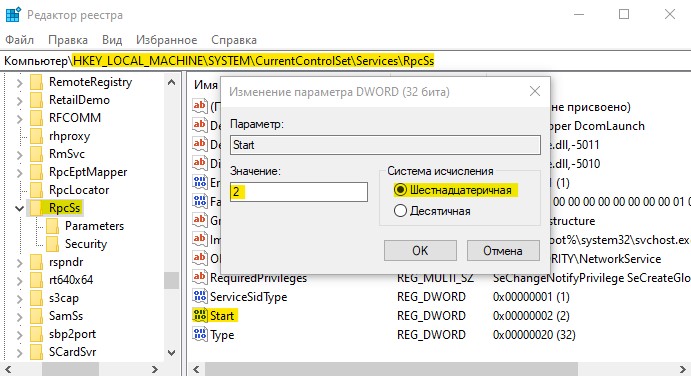Select the RemoteRegistry folder icon
The width and height of the screenshot is (691, 376).
coord(37,82)
